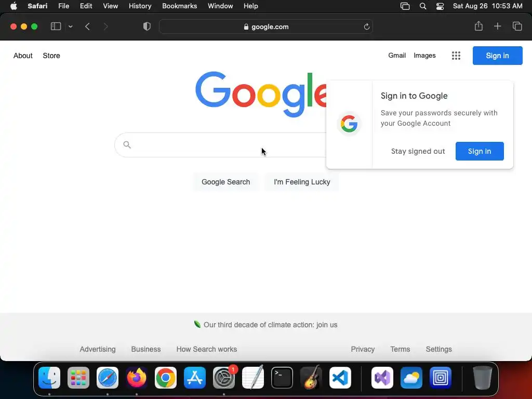Click Safari icon in the Dock
532x399 pixels.
tap(108, 378)
